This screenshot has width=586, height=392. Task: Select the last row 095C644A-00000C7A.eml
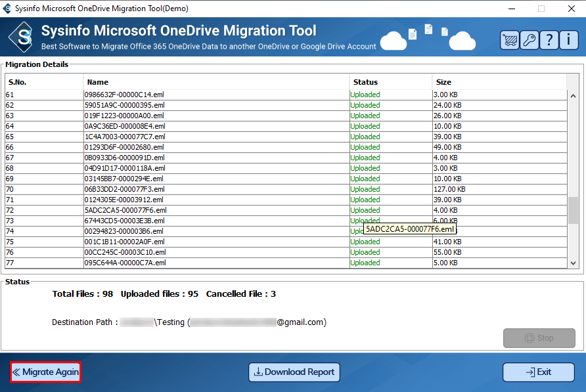(x=125, y=263)
